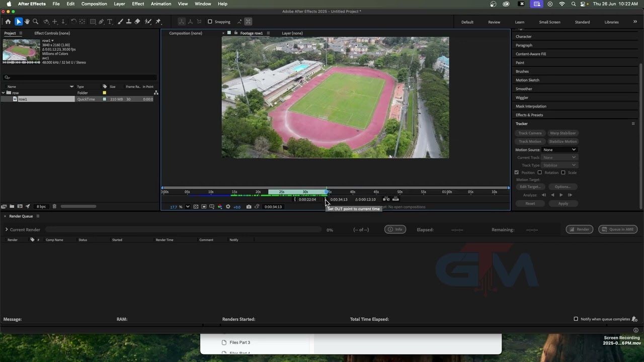644x362 pixels.
Task: Click the teal label swatch of row1 footage
Action: click(x=105, y=99)
